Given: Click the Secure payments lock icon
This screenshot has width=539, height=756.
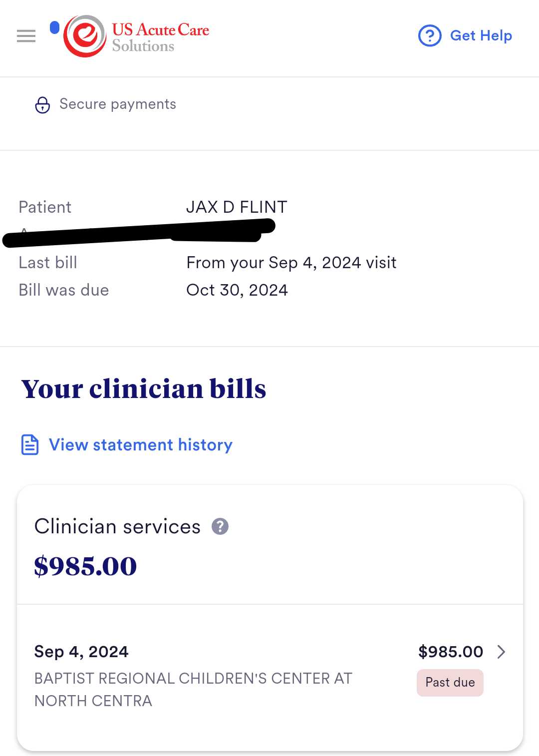Looking at the screenshot, I should click(42, 105).
